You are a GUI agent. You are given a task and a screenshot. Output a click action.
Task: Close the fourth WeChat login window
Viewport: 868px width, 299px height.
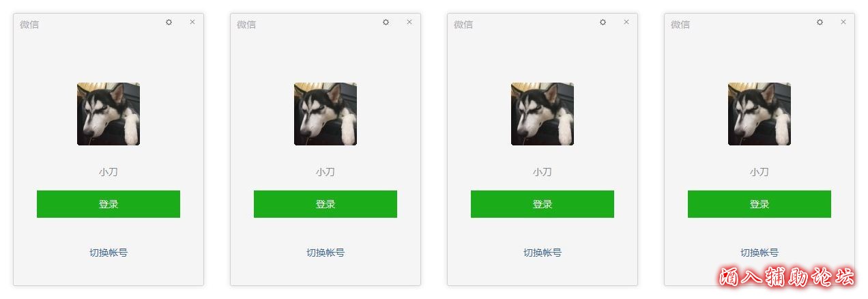click(x=843, y=22)
